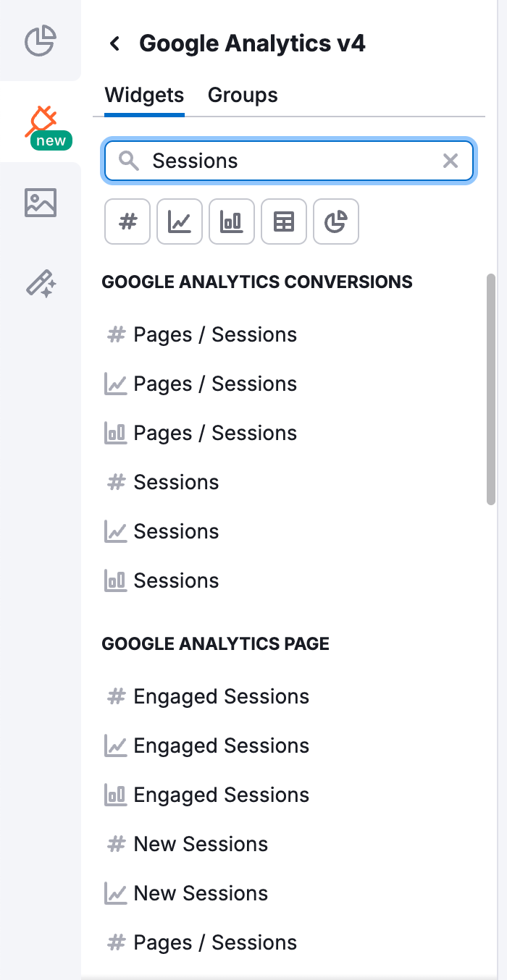The height and width of the screenshot is (980, 507).
Task: Select the New Sessions line chart widget
Action: [201, 893]
